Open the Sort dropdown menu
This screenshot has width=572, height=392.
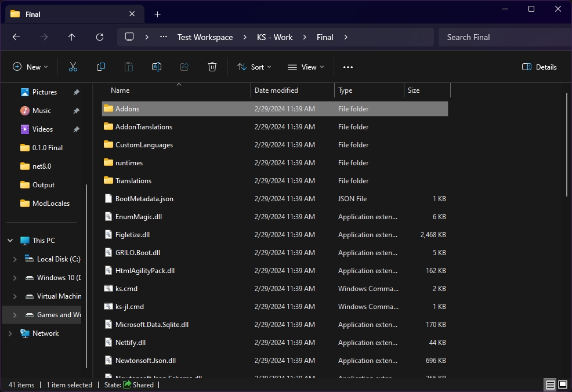254,67
